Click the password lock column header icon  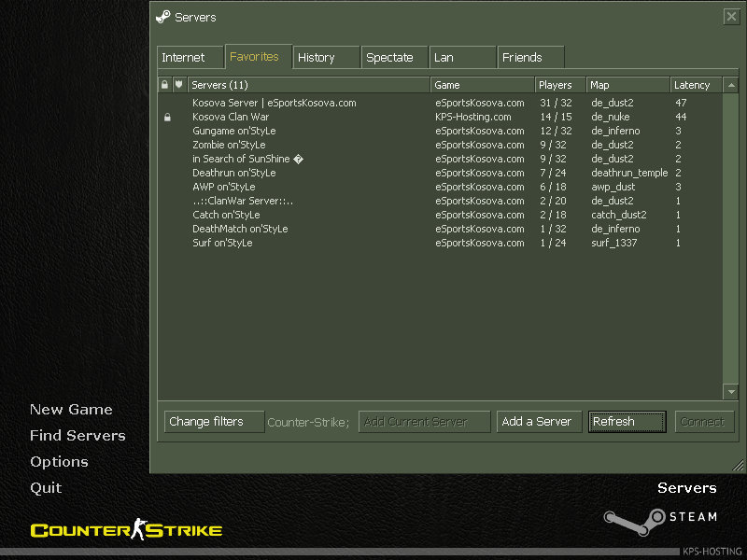(x=164, y=85)
